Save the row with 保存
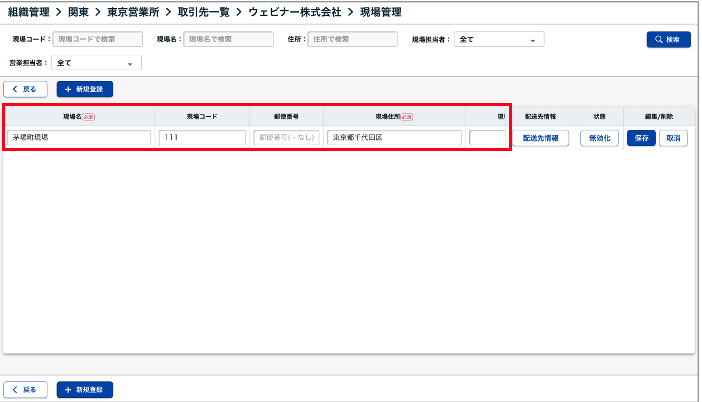This screenshot has width=702, height=402. 641,138
